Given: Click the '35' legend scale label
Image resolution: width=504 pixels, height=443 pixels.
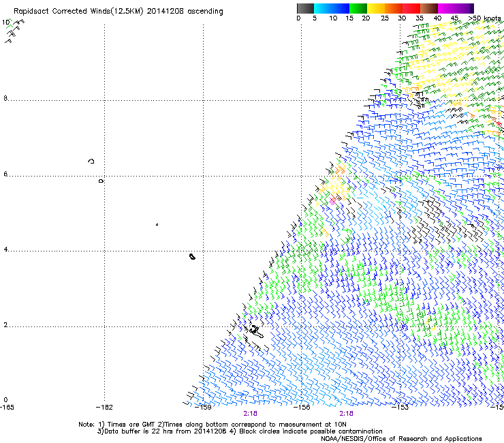Looking at the screenshot, I should coord(420,18).
